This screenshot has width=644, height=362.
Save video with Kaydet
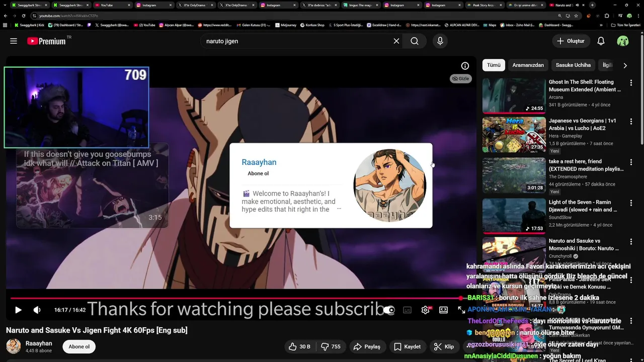click(x=408, y=346)
